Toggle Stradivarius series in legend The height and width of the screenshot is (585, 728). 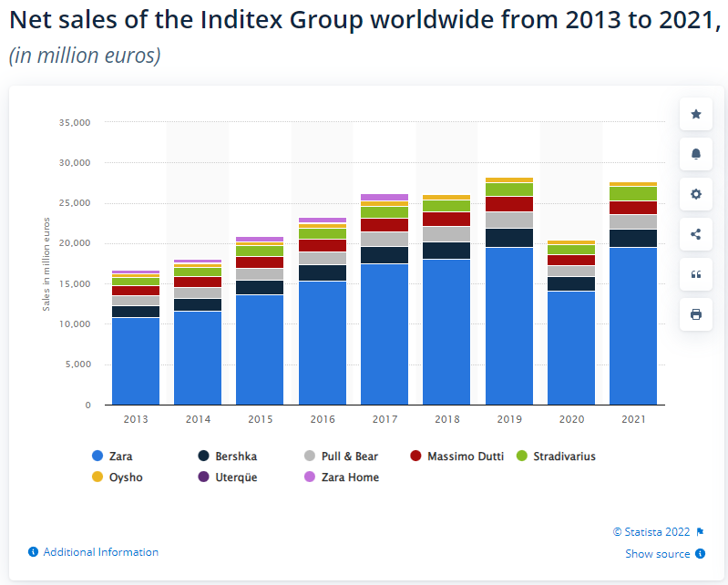[x=556, y=457]
